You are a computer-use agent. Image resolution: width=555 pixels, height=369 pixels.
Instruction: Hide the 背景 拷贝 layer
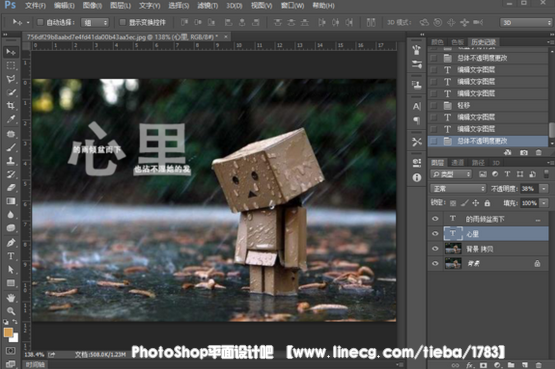(435, 249)
